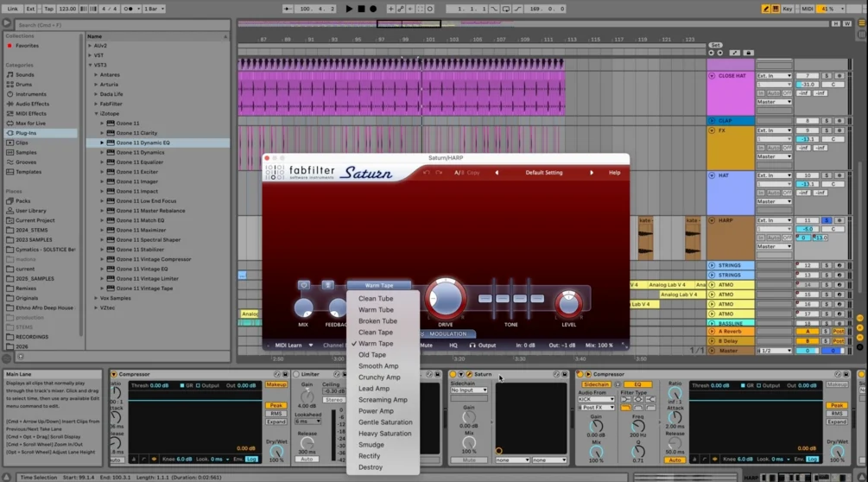This screenshot has height=482, width=868.
Task: Expand the AUv2 folder
Action: coord(90,46)
